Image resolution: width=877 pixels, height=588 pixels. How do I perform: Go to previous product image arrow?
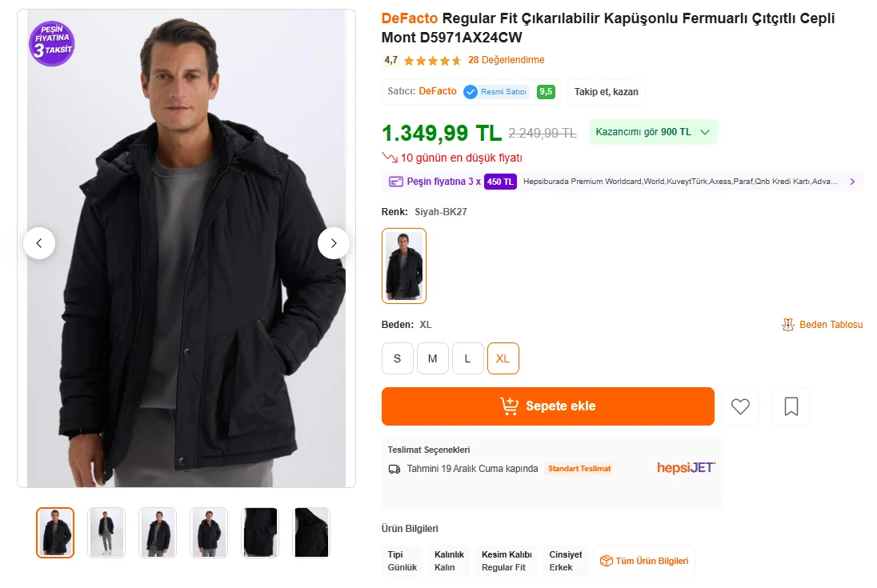[x=39, y=243]
